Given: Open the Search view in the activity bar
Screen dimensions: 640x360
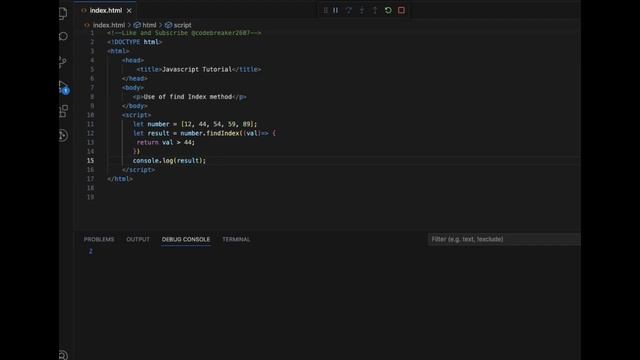Looking at the screenshot, I should [x=63, y=37].
